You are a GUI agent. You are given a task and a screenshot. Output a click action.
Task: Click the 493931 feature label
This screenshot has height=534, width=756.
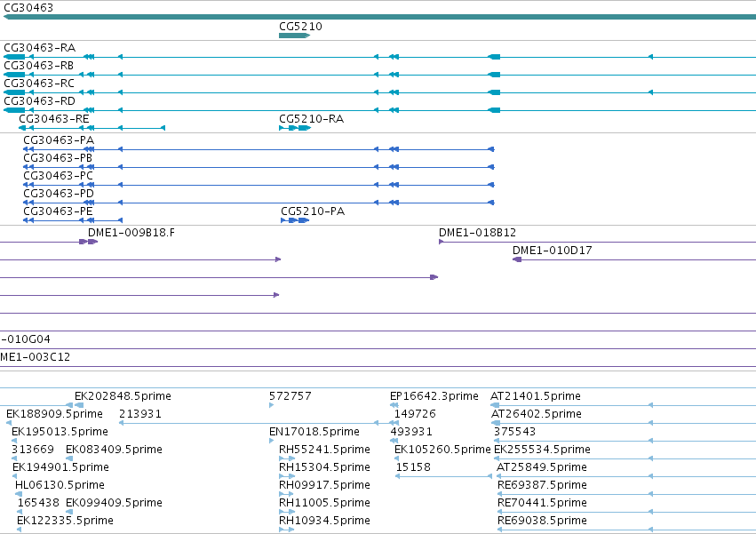click(411, 432)
